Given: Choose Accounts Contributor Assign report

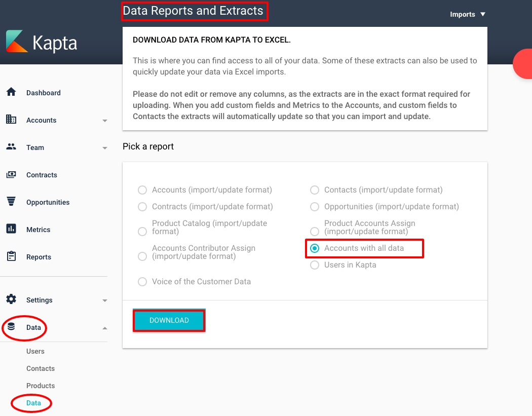Looking at the screenshot, I should tap(142, 256).
